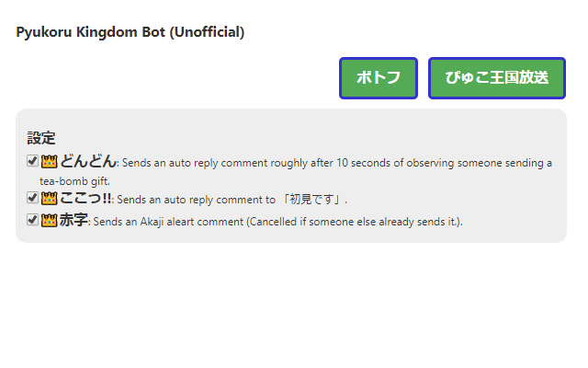
Task: Click the 設定 settings heading
Action: tap(41, 138)
